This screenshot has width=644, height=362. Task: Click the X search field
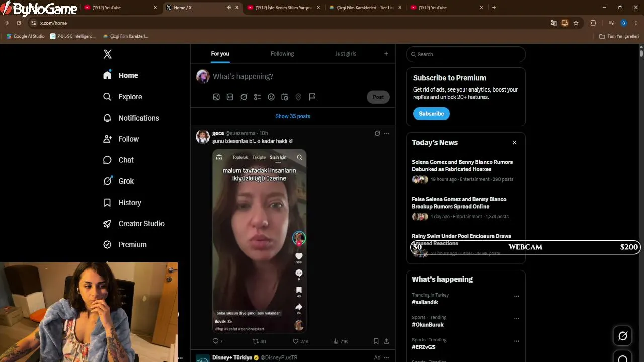pyautogui.click(x=466, y=54)
